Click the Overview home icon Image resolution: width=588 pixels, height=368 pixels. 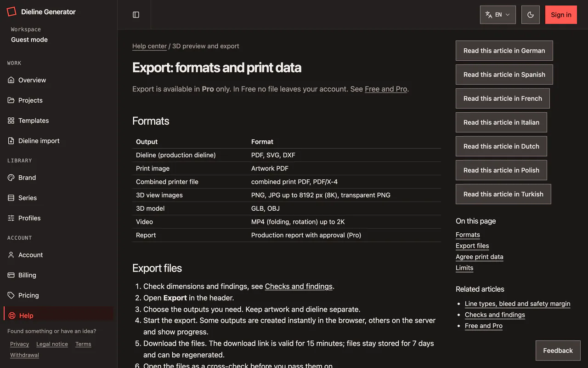(x=11, y=80)
